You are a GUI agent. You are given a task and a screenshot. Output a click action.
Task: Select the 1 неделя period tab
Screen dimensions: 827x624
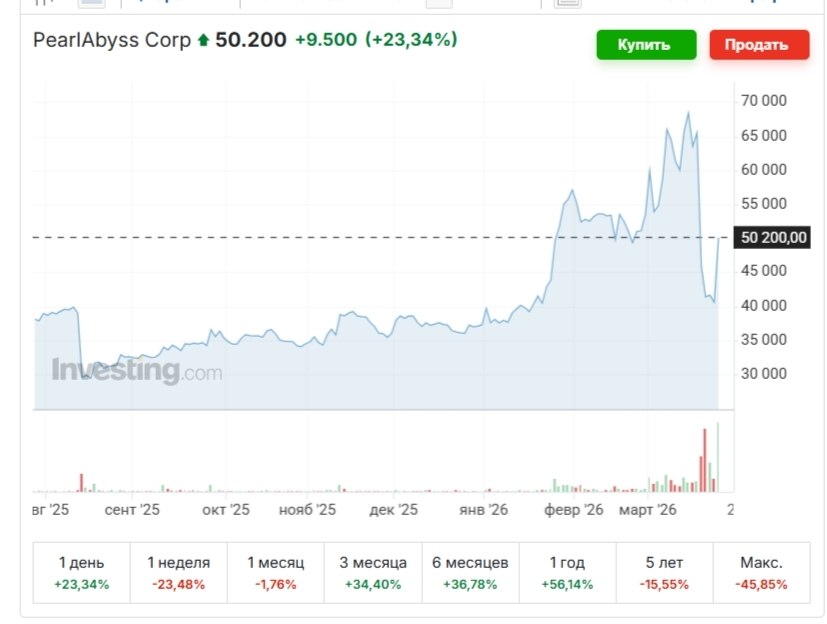click(178, 573)
